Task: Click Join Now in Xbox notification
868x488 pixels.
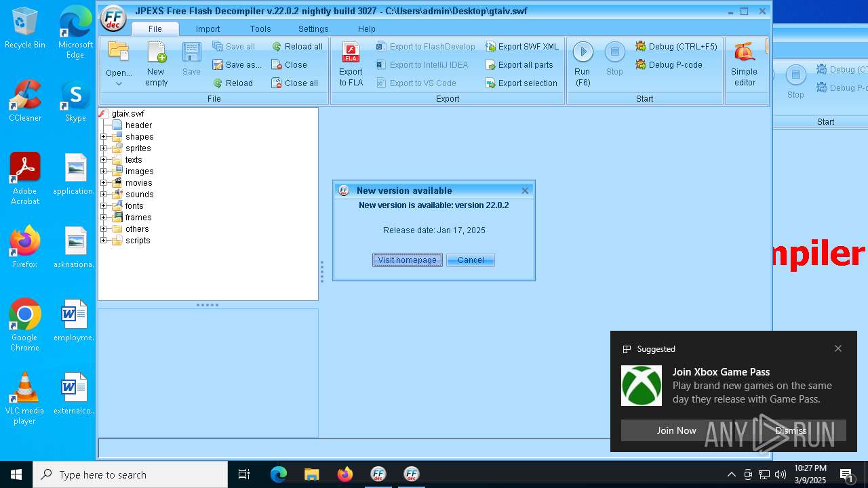Action: 676,430
